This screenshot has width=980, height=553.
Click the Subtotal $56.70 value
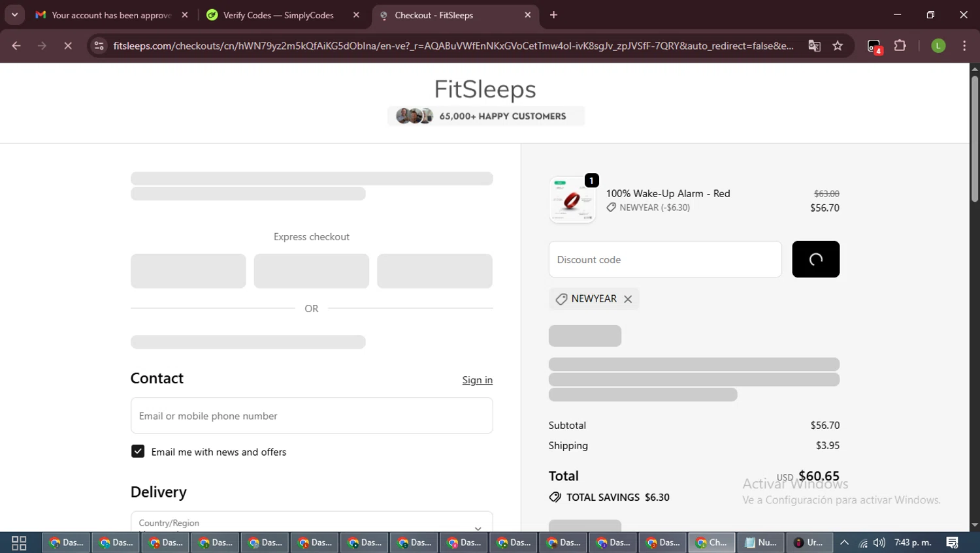[x=825, y=425]
